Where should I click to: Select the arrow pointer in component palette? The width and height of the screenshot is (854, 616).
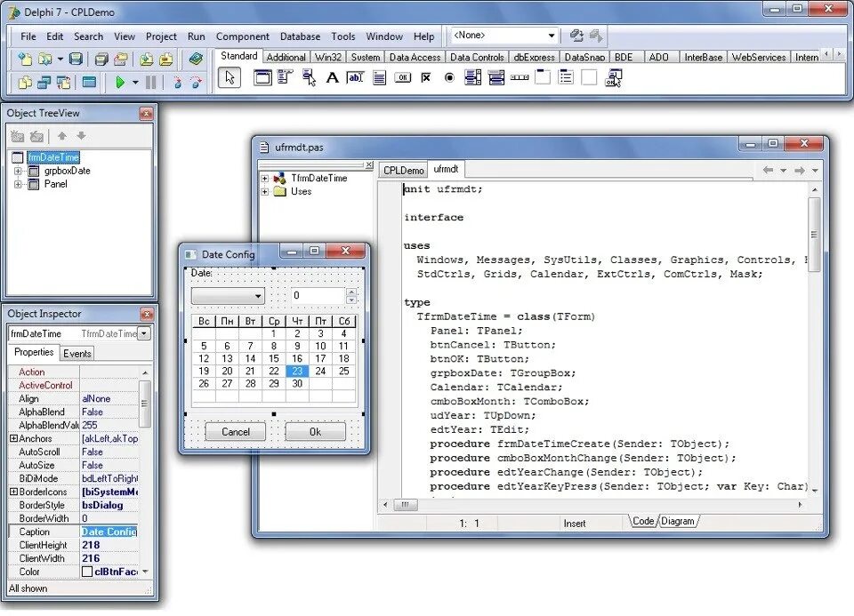pos(230,78)
